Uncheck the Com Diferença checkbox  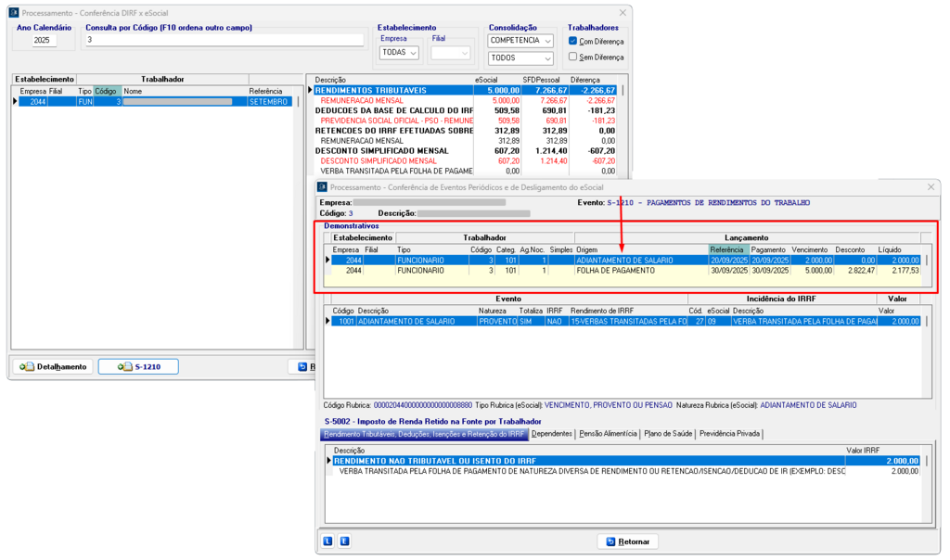(x=572, y=41)
